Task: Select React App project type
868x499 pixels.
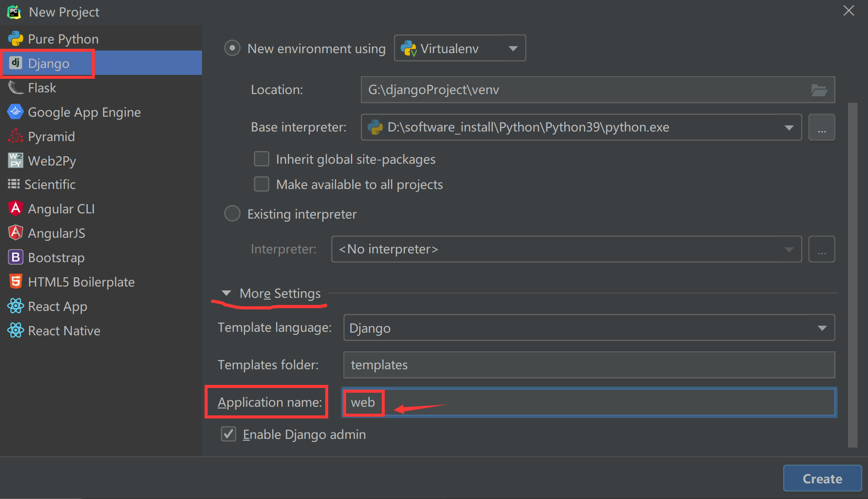Action: point(101,306)
